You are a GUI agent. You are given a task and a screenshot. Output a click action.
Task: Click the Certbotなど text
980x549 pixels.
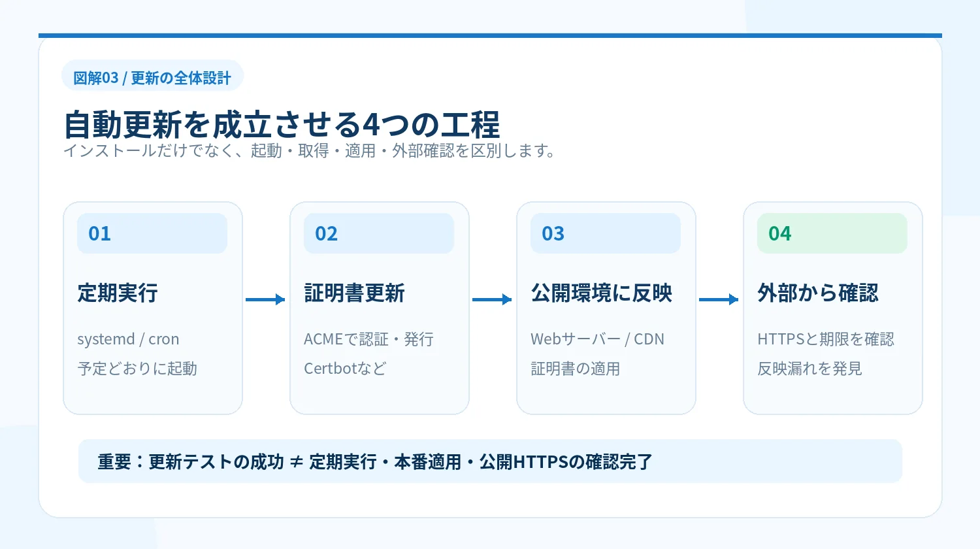(345, 369)
